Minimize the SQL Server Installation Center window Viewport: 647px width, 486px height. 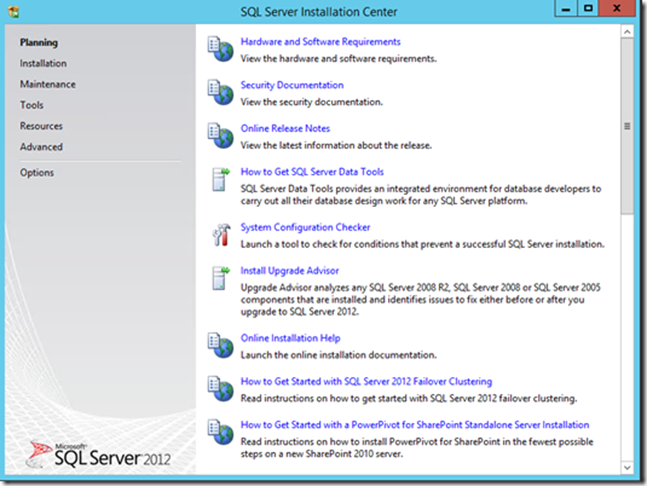pos(566,9)
